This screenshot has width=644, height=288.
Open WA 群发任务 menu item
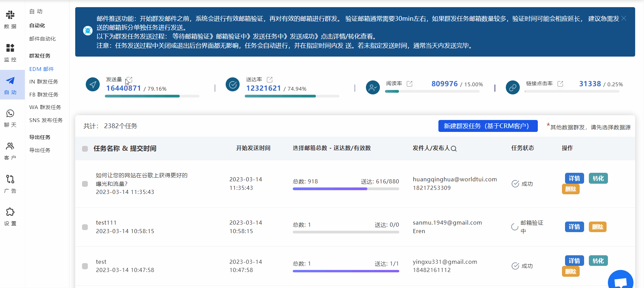click(x=45, y=107)
